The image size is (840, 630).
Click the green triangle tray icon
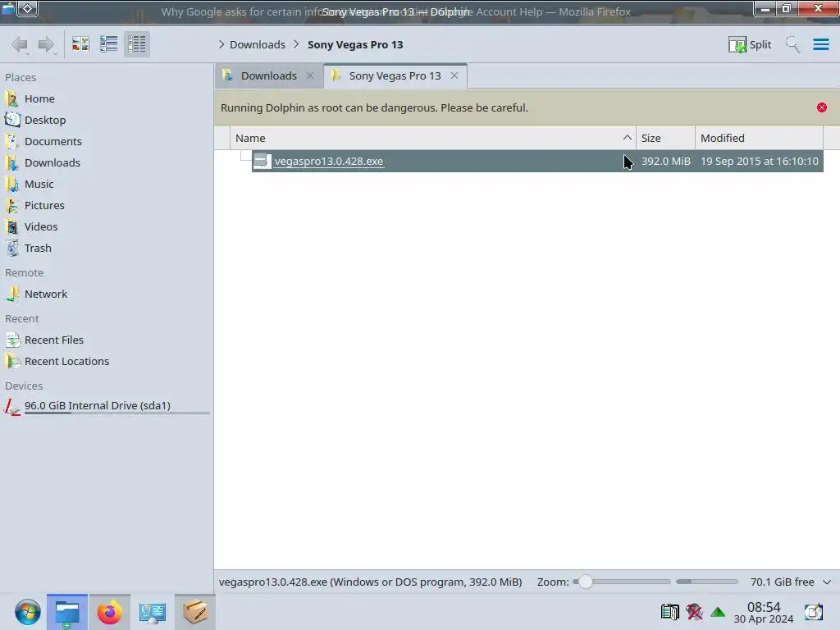(x=718, y=612)
